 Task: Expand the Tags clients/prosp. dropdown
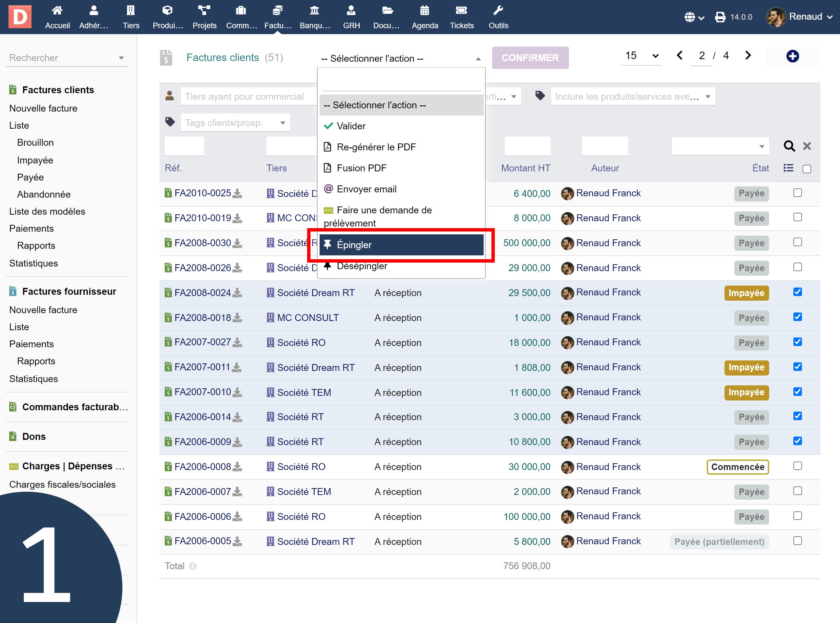click(235, 123)
